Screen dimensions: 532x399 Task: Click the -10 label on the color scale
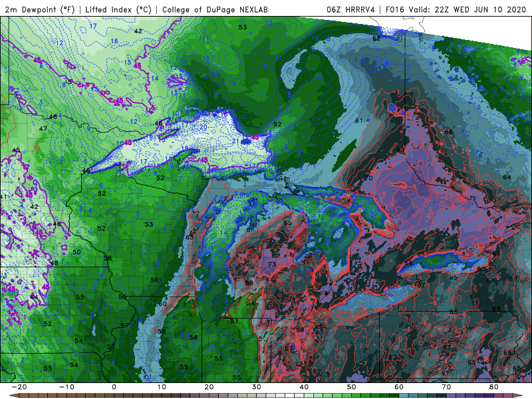click(66, 387)
